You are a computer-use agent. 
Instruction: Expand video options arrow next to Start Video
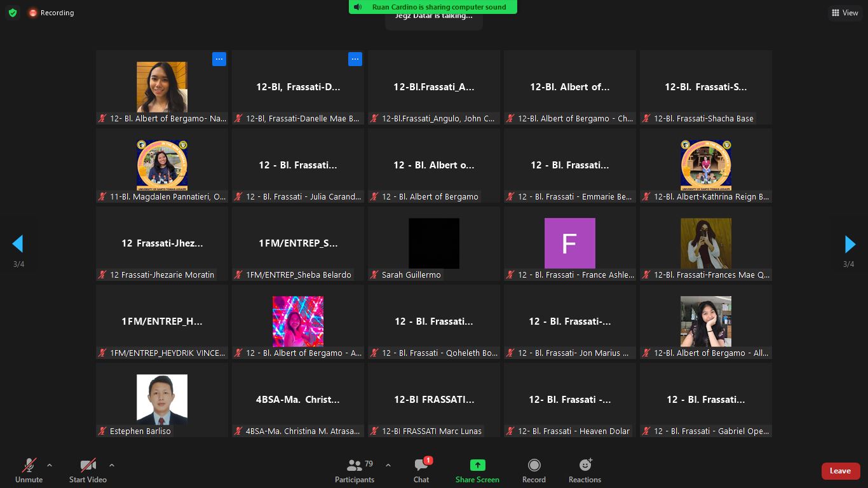click(112, 465)
